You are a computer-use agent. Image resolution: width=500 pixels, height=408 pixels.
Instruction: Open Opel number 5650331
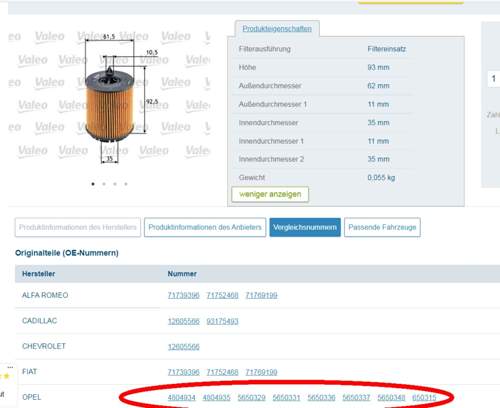point(286,398)
